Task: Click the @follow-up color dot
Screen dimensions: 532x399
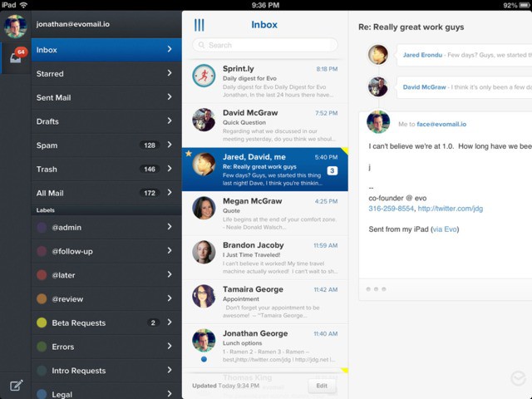Action: click(42, 251)
